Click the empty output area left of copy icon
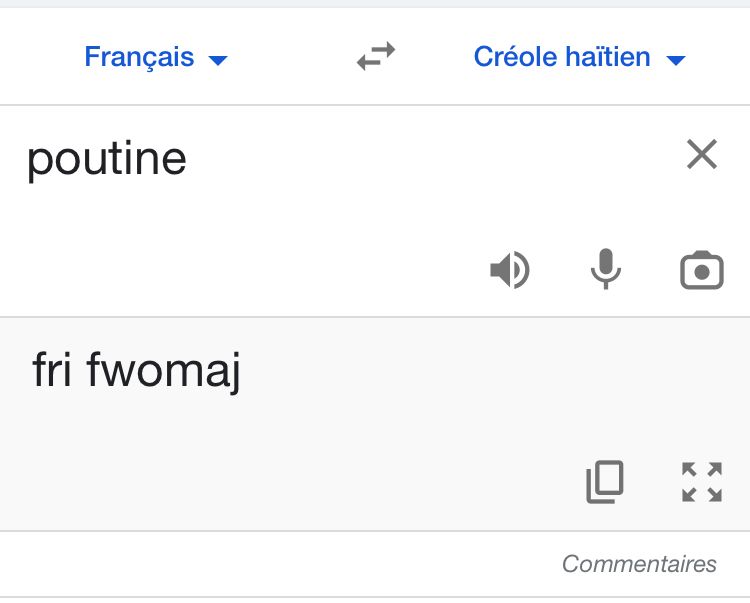 coord(300,481)
